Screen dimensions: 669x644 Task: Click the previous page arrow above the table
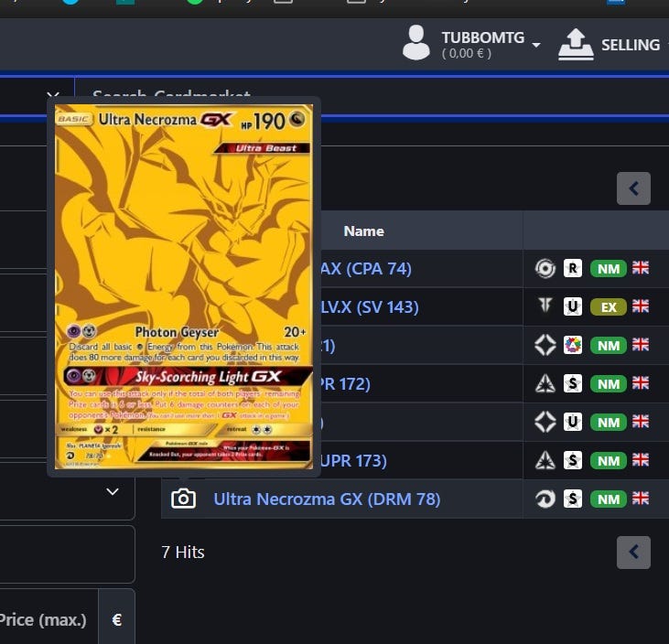point(633,188)
